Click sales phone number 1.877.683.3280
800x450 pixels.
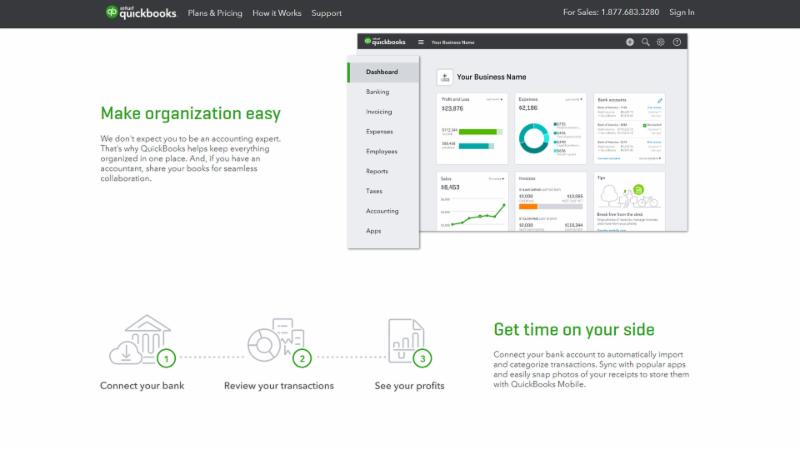(x=630, y=12)
